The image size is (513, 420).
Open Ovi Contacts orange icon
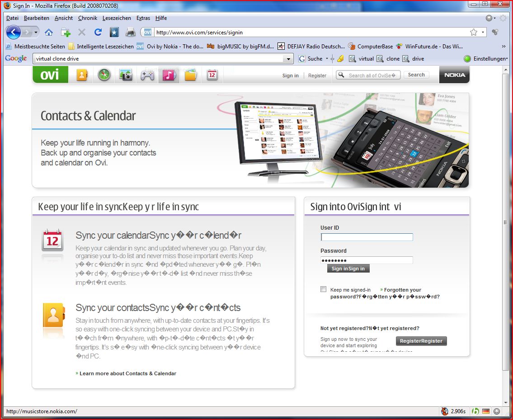(82, 75)
